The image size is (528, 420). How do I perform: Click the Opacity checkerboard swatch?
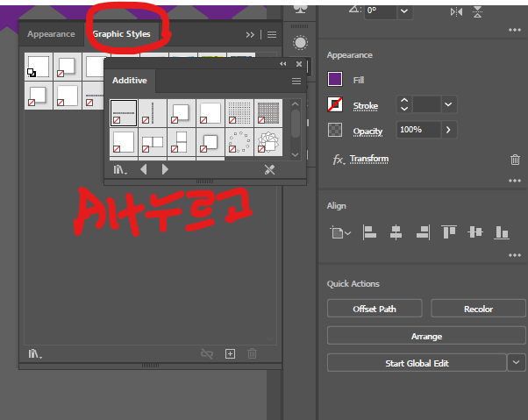pyautogui.click(x=335, y=130)
